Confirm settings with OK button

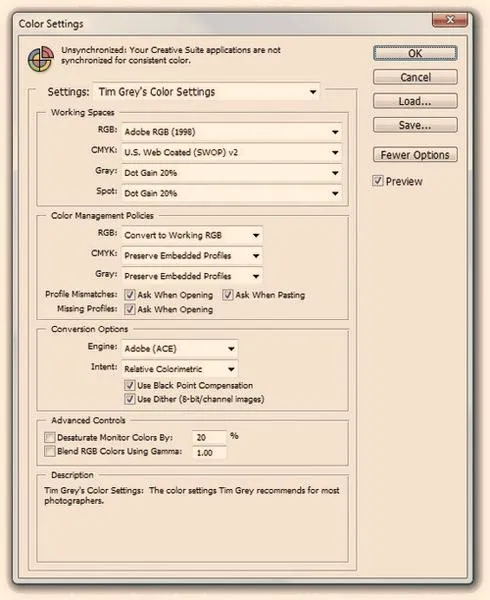click(415, 53)
